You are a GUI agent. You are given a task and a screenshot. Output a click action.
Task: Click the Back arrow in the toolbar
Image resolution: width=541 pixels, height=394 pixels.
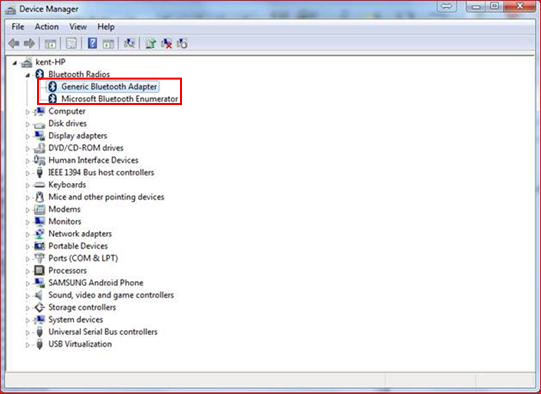point(14,43)
